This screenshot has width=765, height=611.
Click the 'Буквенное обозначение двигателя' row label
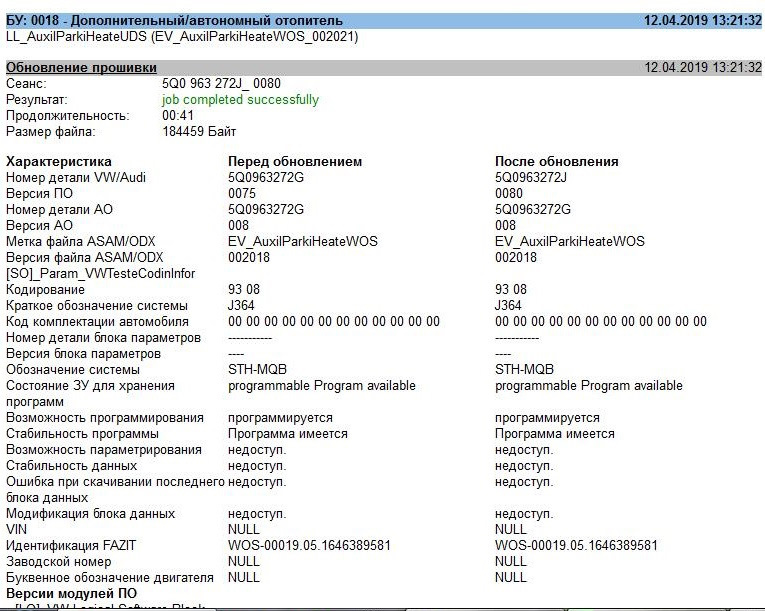[110, 578]
